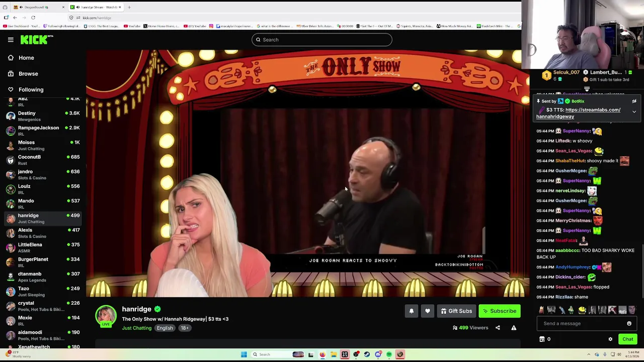Viewport: 644px width, 362px height.
Task: Open RampageJackson channel in sidebar
Action: click(43, 131)
